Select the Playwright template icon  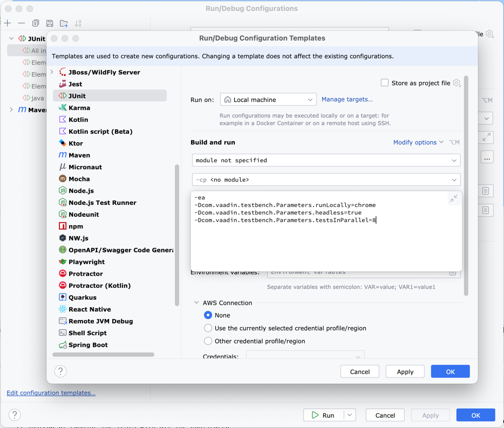[x=63, y=261]
